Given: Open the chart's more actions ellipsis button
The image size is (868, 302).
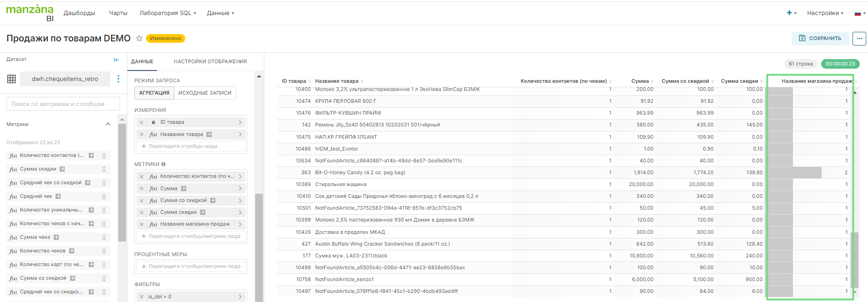Looking at the screenshot, I should coord(859,39).
